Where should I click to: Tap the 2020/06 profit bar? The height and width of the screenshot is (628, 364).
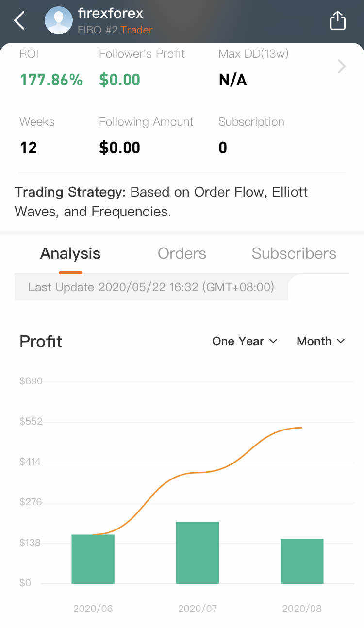pyautogui.click(x=93, y=559)
